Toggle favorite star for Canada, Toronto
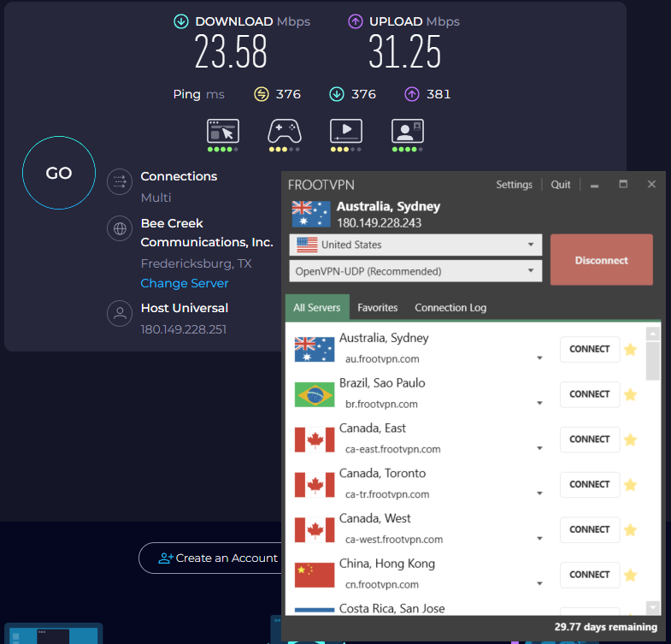This screenshot has width=671, height=644. click(630, 485)
